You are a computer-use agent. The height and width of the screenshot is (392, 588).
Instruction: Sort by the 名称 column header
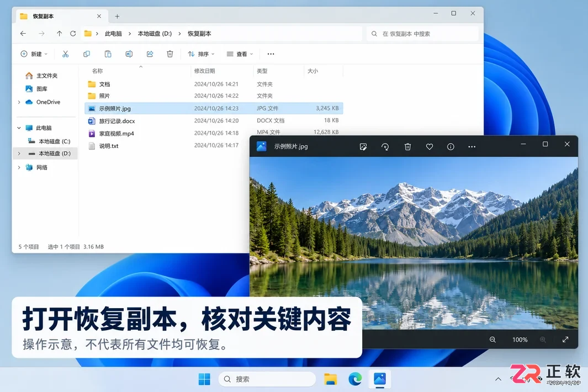98,71
